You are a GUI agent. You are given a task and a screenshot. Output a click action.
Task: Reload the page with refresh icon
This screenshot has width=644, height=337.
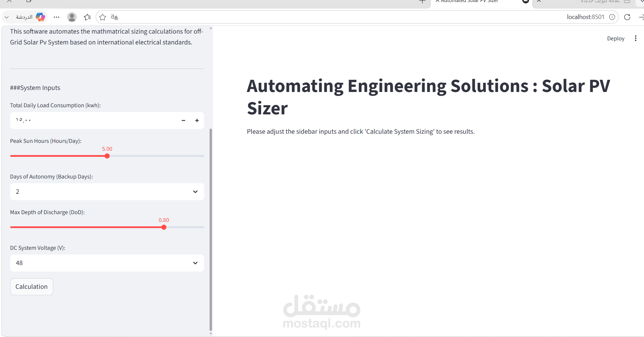click(x=627, y=17)
